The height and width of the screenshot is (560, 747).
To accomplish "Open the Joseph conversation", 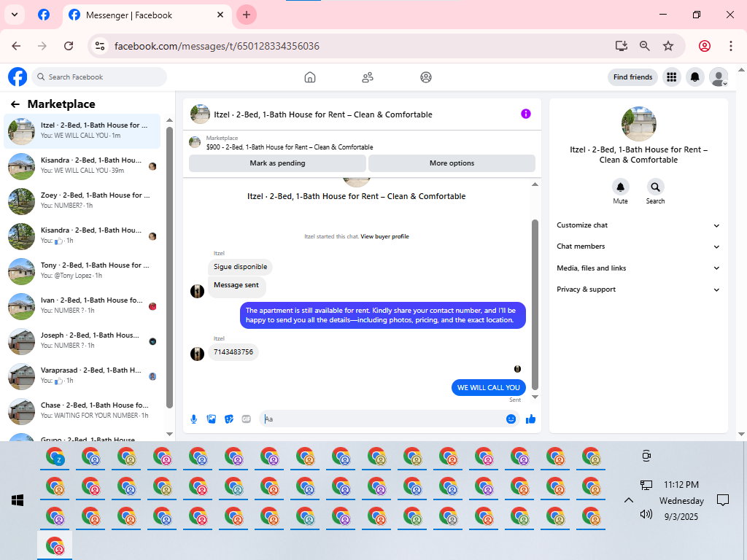I will point(82,341).
